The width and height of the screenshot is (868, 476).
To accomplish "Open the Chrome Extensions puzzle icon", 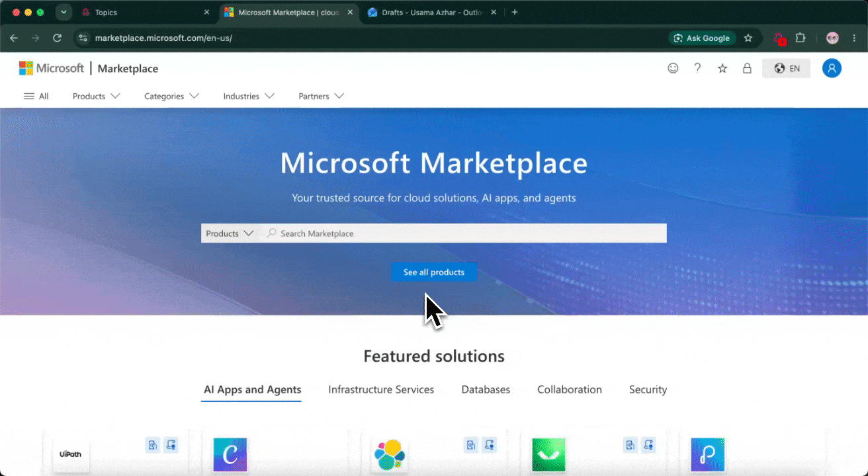I will 801,38.
